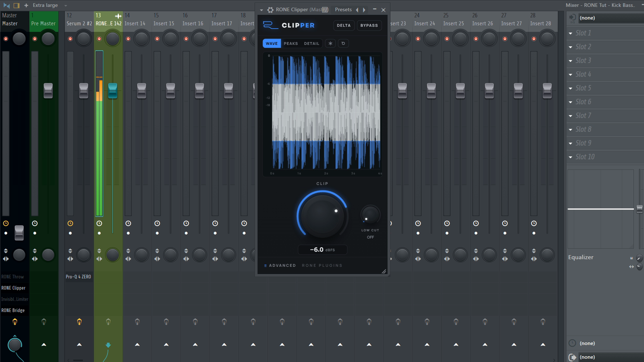Viewport: 644px width, 362px height.
Task: Click the input routing icon at the top of the right panel
Action: 572,18
